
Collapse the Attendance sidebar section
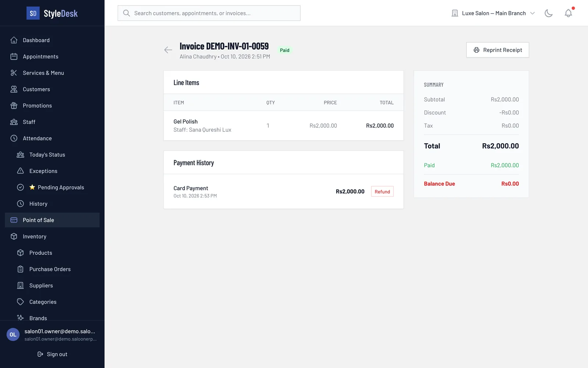(x=52, y=138)
